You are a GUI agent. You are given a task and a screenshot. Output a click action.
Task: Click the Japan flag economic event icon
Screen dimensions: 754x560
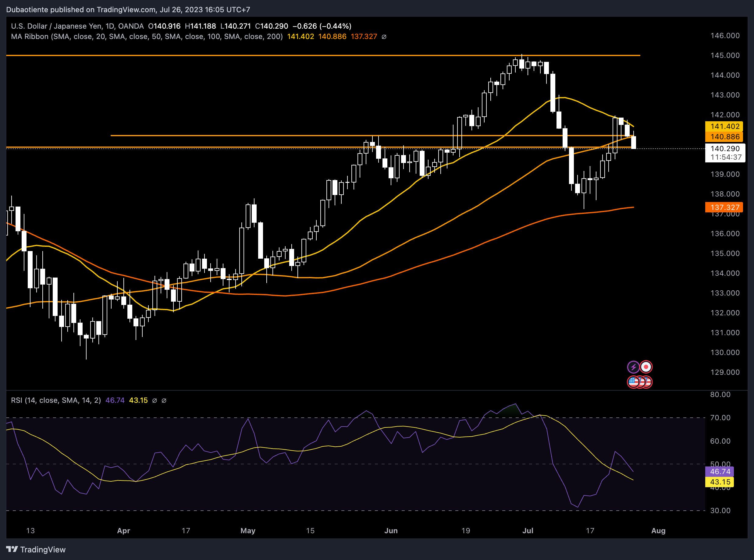point(646,367)
